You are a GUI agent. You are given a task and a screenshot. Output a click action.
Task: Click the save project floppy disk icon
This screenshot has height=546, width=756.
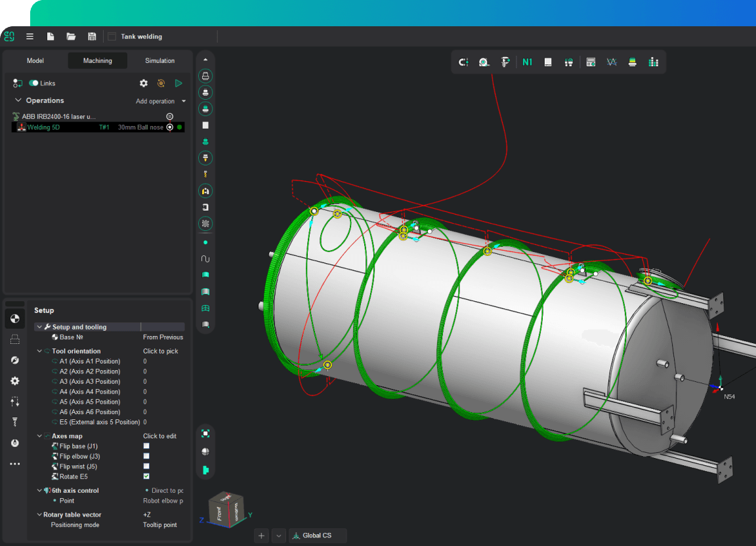92,37
